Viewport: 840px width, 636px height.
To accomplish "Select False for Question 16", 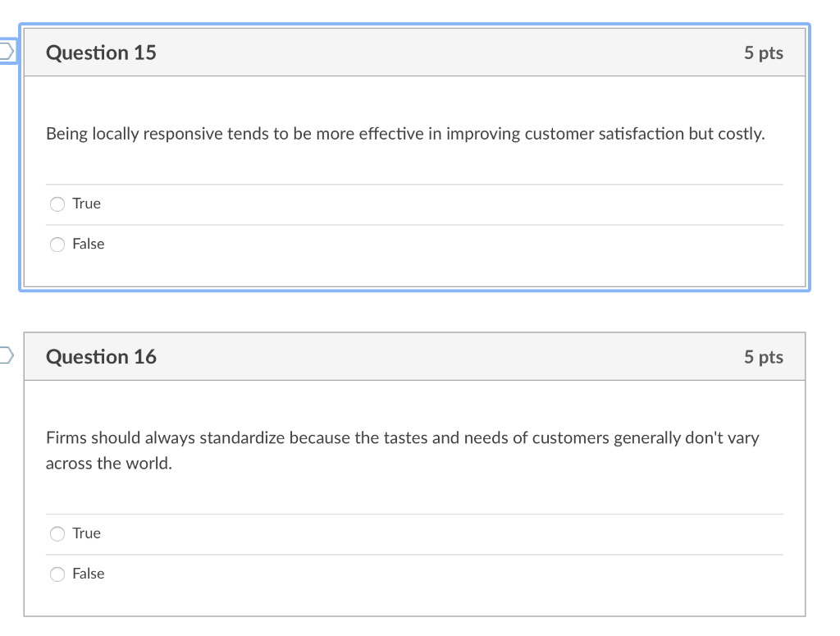I will 57,574.
